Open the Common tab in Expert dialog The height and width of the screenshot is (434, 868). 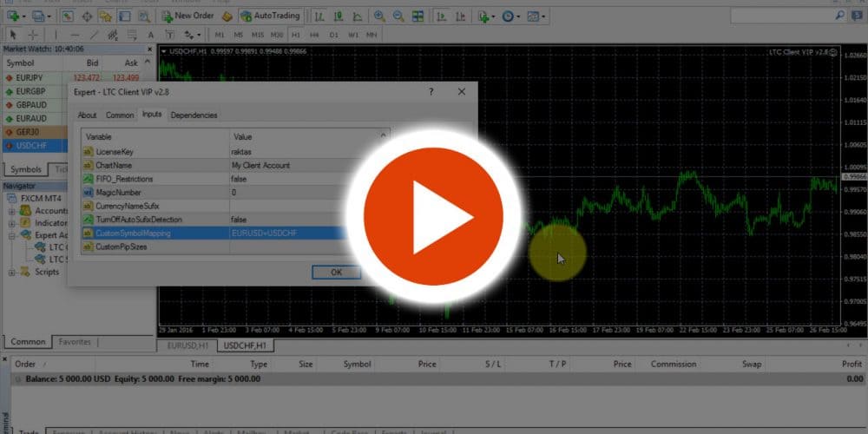(x=120, y=115)
